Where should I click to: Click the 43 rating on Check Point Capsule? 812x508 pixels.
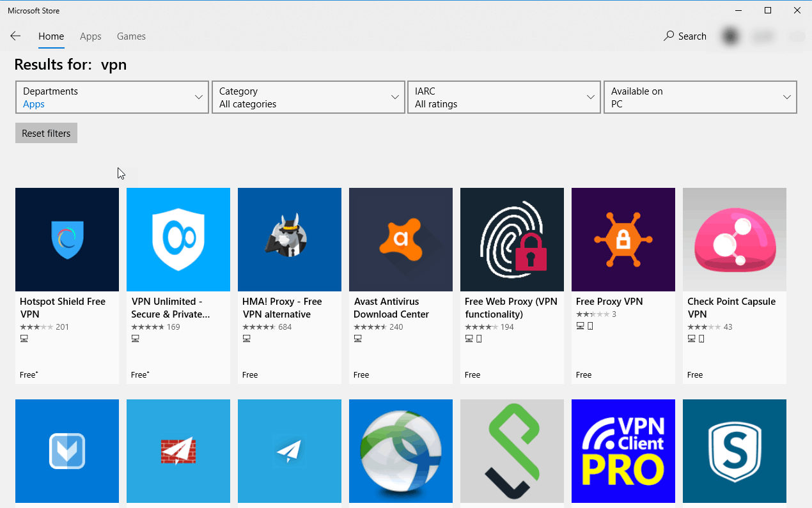pyautogui.click(x=728, y=327)
